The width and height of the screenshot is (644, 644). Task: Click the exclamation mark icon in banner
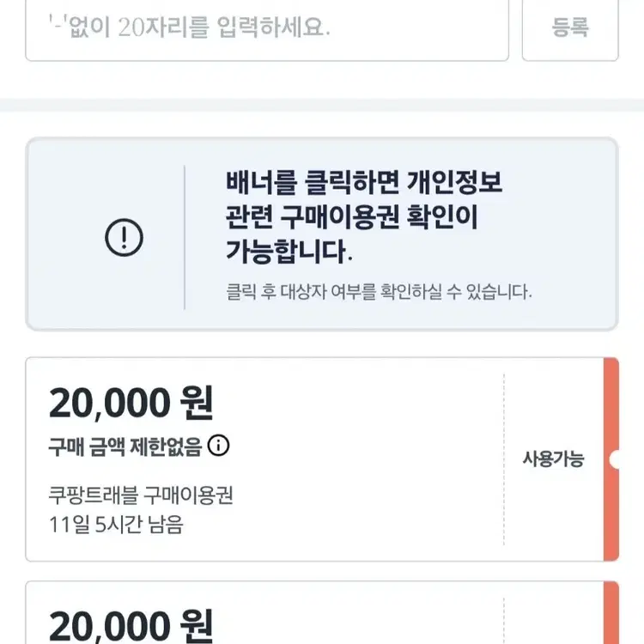[x=124, y=237]
